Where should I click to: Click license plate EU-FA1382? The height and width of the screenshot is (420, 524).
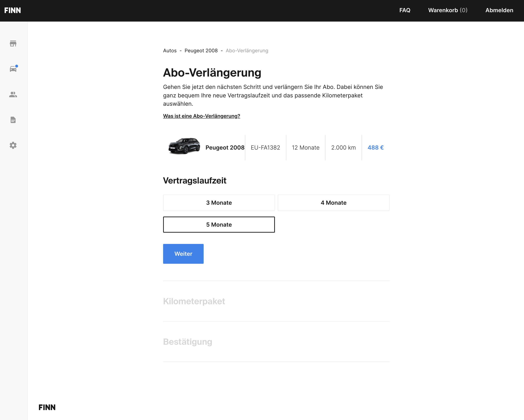pos(265,147)
